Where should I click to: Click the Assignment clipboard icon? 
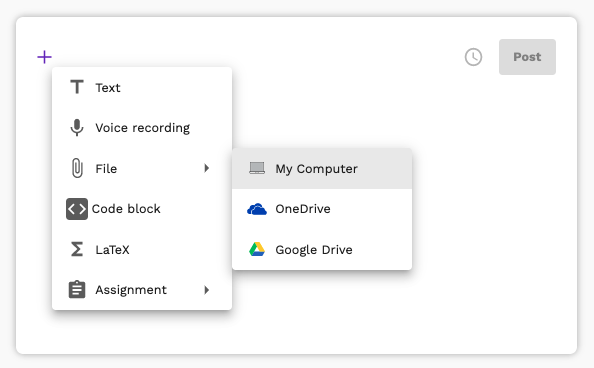coord(77,290)
